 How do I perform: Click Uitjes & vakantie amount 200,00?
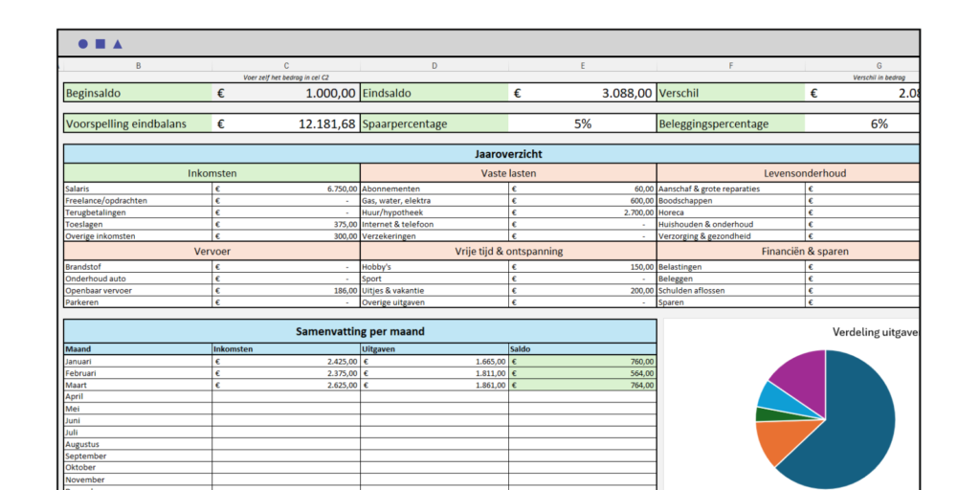point(583,291)
